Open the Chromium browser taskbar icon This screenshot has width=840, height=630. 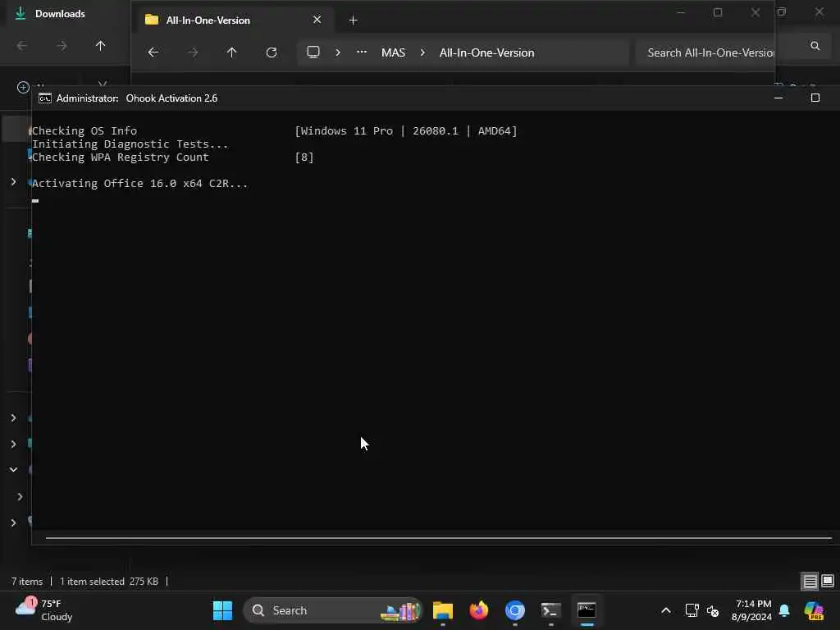pos(515,610)
